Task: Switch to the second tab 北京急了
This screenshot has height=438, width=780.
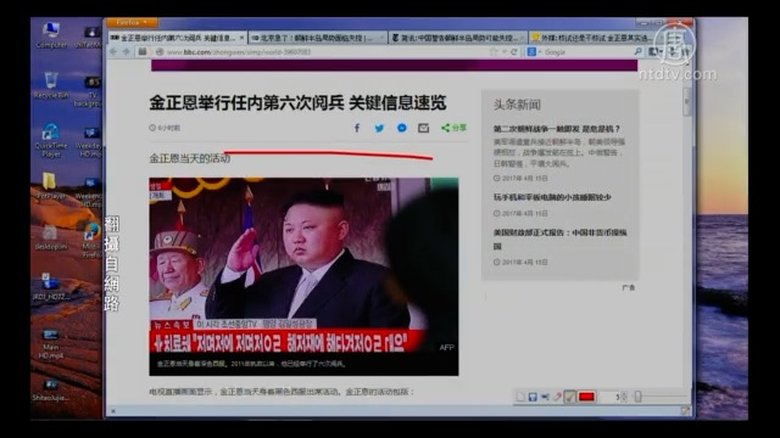Action: (x=315, y=37)
